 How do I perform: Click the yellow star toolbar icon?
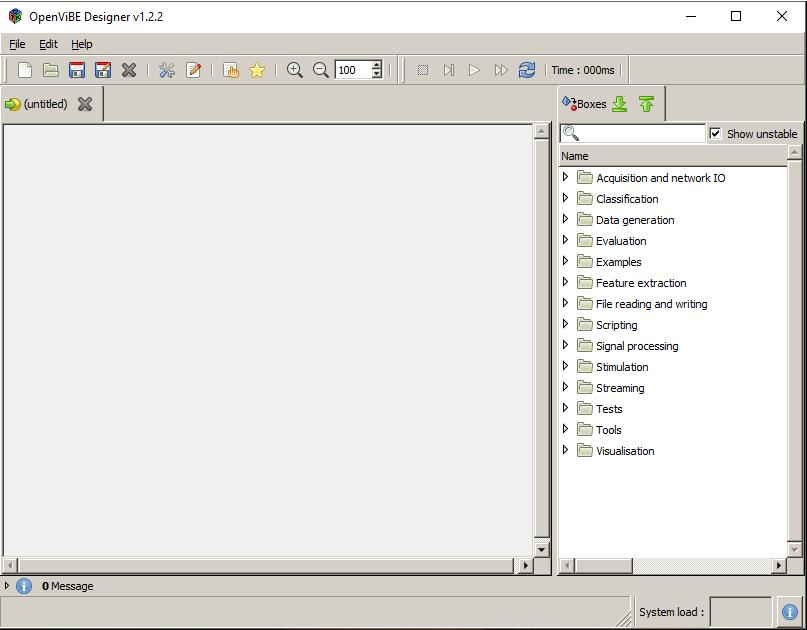pos(257,70)
